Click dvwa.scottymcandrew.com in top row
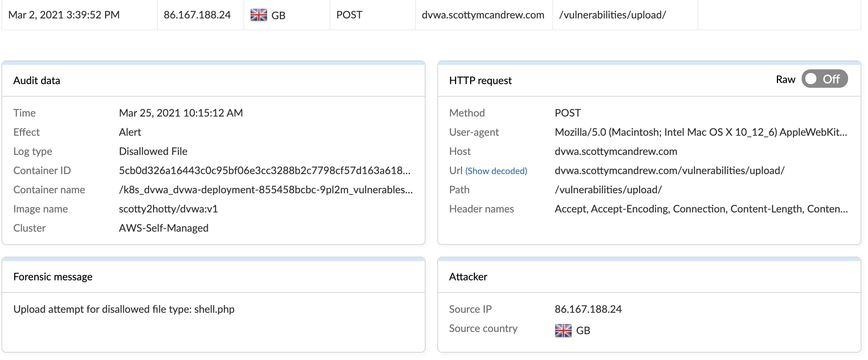The height and width of the screenshot is (360, 868). 483,15
